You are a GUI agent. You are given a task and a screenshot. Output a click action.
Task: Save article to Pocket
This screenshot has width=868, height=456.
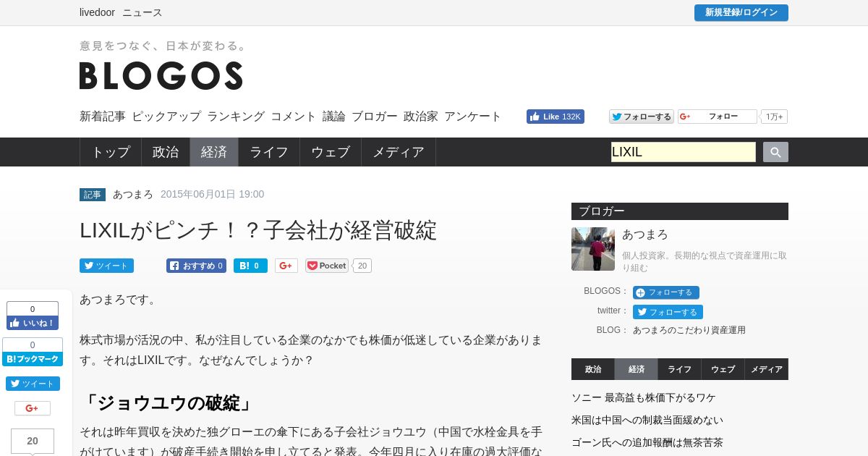(327, 266)
